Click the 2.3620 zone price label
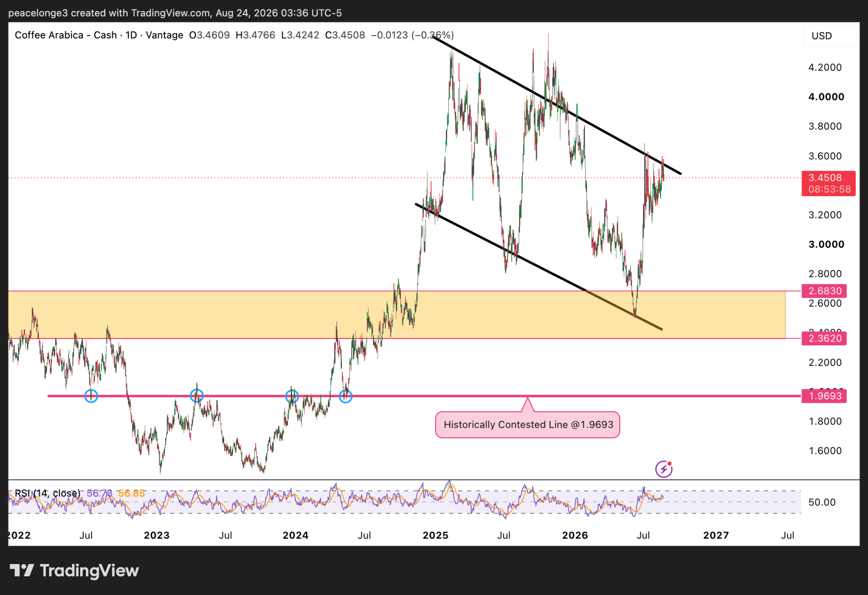 coord(824,338)
